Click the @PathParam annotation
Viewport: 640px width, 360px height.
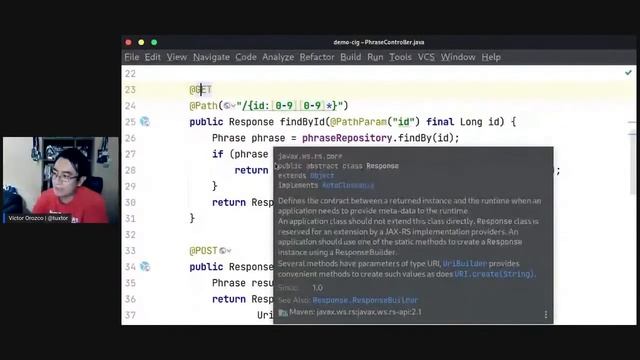(358, 122)
